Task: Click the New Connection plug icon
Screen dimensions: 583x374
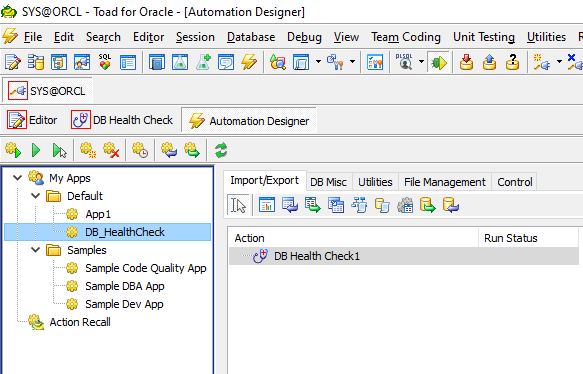Action: point(542,62)
